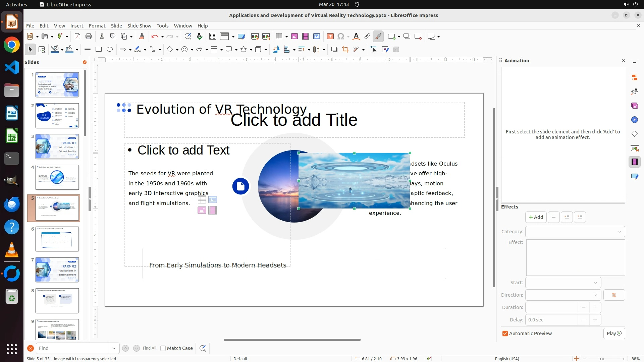Screen dimensions: 644x362
Task: Open the Format menu
Action: point(97,26)
